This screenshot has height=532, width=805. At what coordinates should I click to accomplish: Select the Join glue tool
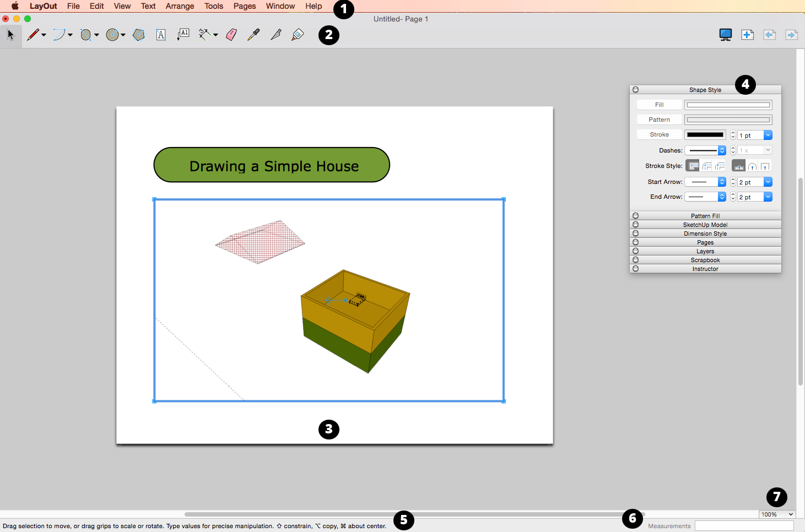(298, 35)
